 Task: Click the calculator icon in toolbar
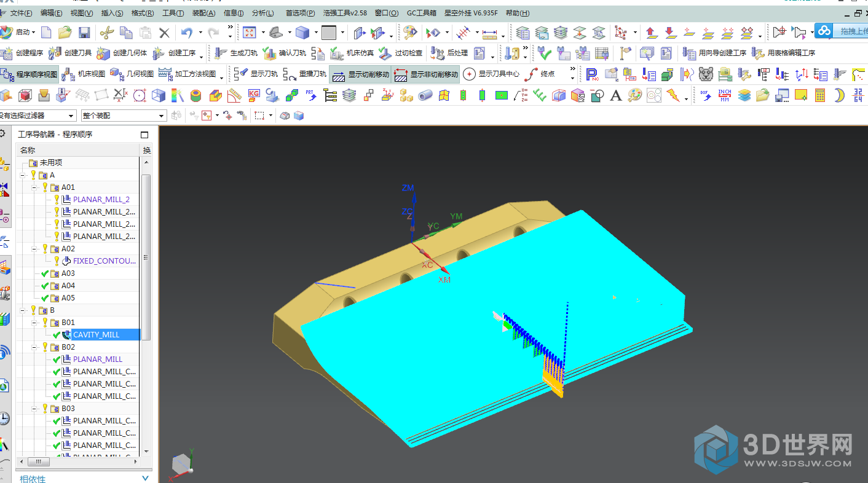[x=820, y=95]
